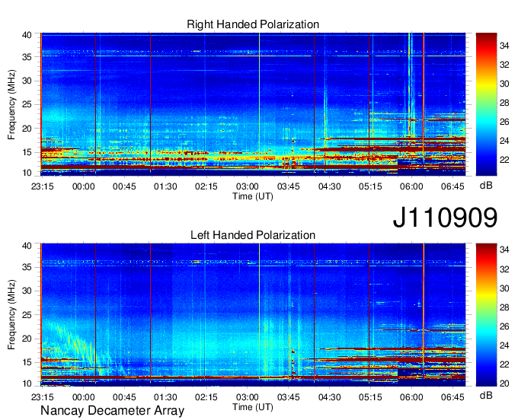Viewport: 518px width, 420px height.
Task: Click the 00:45 time tick on Right Handed plot
Action: (x=124, y=186)
